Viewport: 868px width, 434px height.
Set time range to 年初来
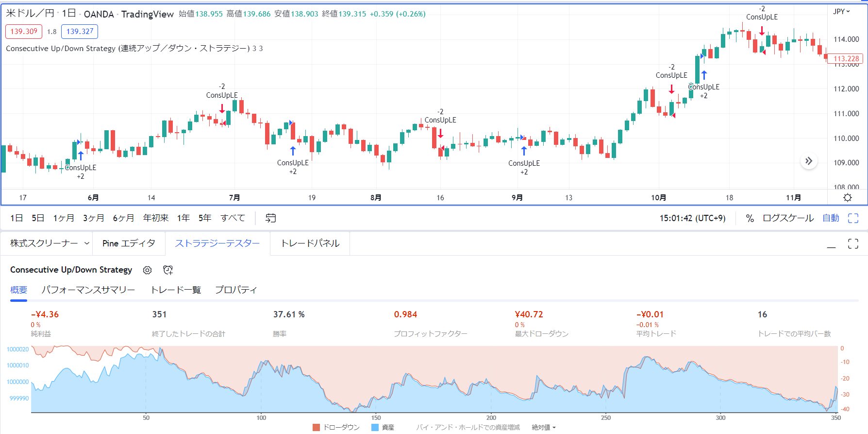click(156, 218)
